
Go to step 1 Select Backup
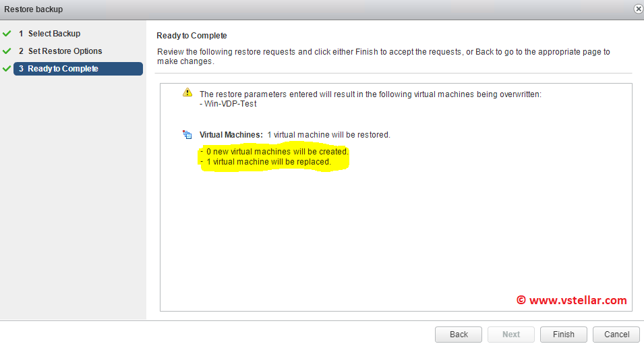tap(54, 34)
